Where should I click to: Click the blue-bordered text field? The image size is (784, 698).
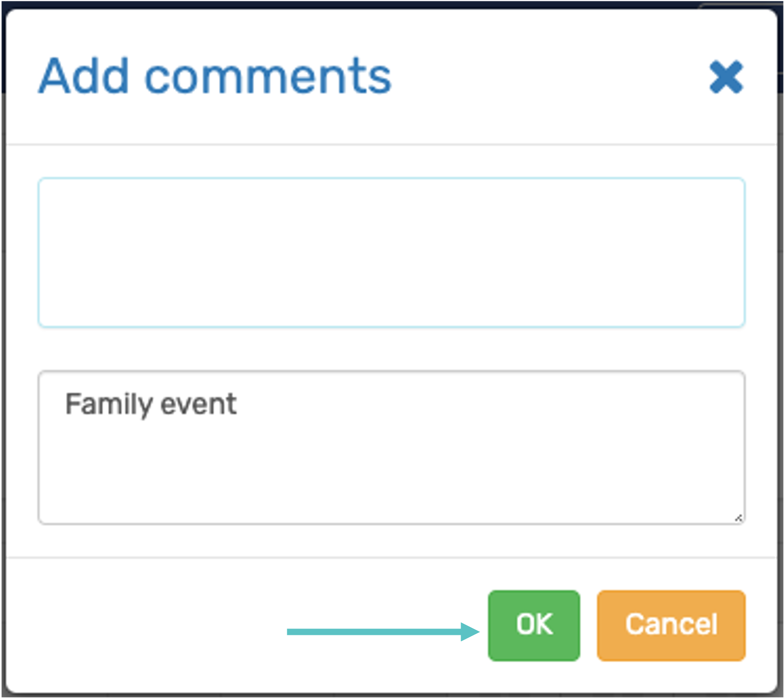point(392,252)
